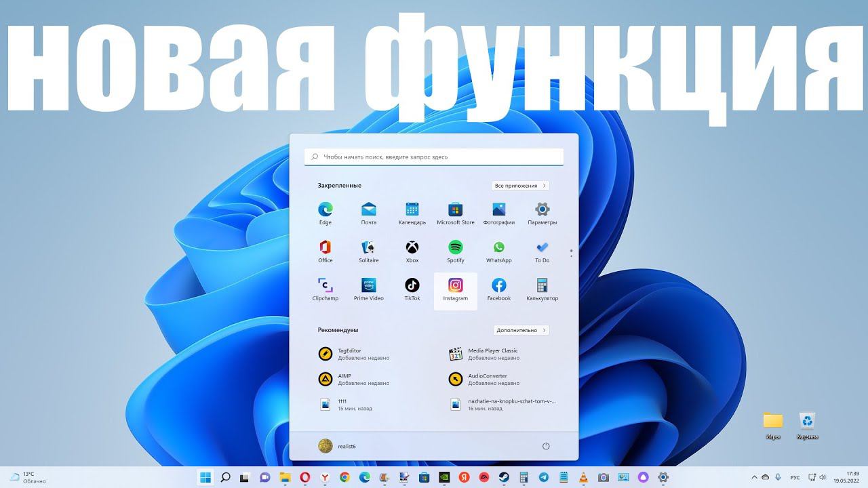Launch WhatsApp from pinned apps
The width and height of the screenshot is (868, 488).
[499, 251]
